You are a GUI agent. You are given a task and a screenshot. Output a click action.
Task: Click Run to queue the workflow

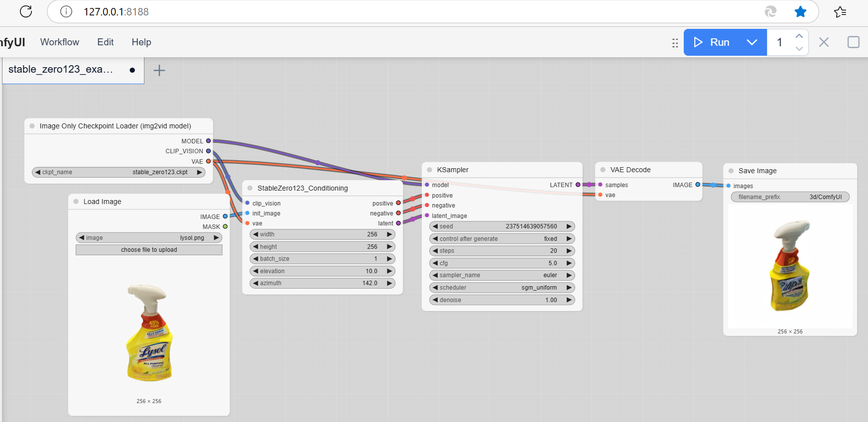(x=711, y=42)
